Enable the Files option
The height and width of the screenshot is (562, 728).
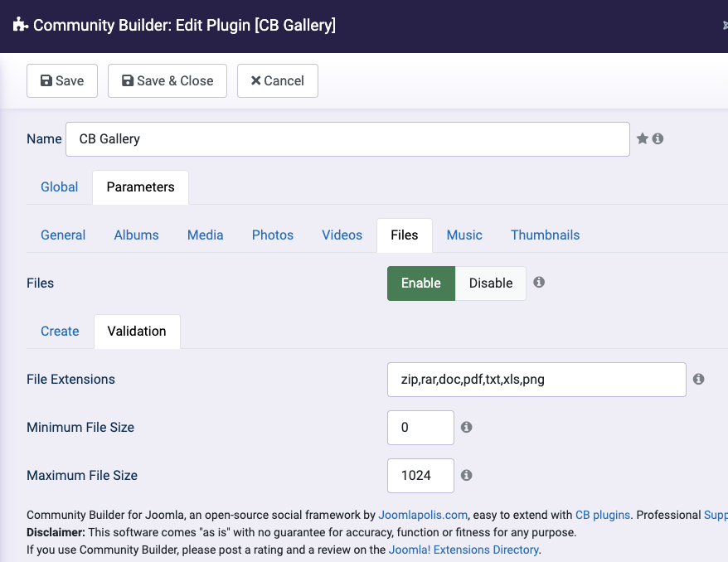[420, 283]
